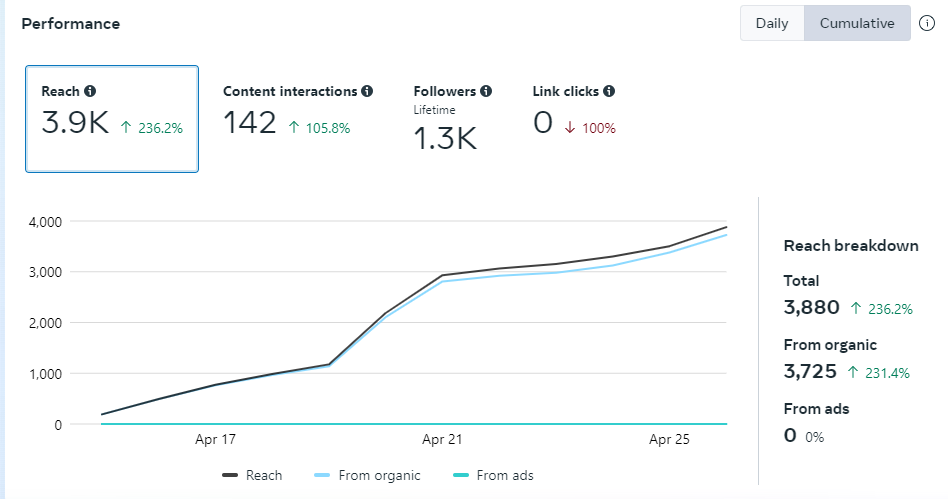Switch the chart to Cumulative view
Image resolution: width=948 pixels, height=499 pixels.
pos(857,23)
